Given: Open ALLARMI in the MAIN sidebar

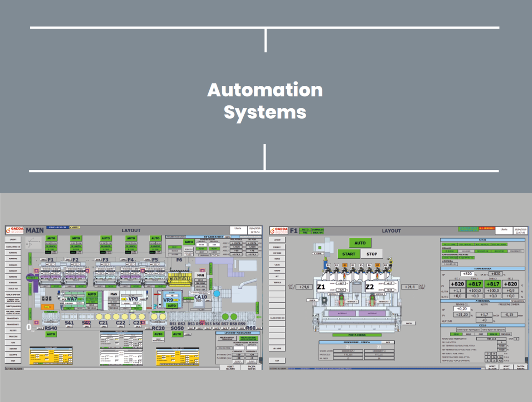Looking at the screenshot, I should pyautogui.click(x=13, y=355).
